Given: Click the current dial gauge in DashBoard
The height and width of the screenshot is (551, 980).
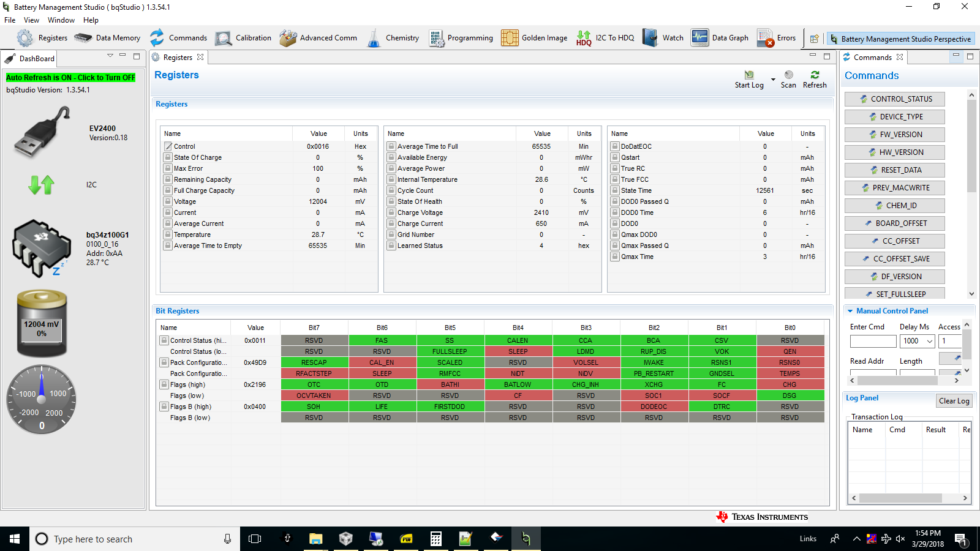Looking at the screenshot, I should (x=42, y=400).
